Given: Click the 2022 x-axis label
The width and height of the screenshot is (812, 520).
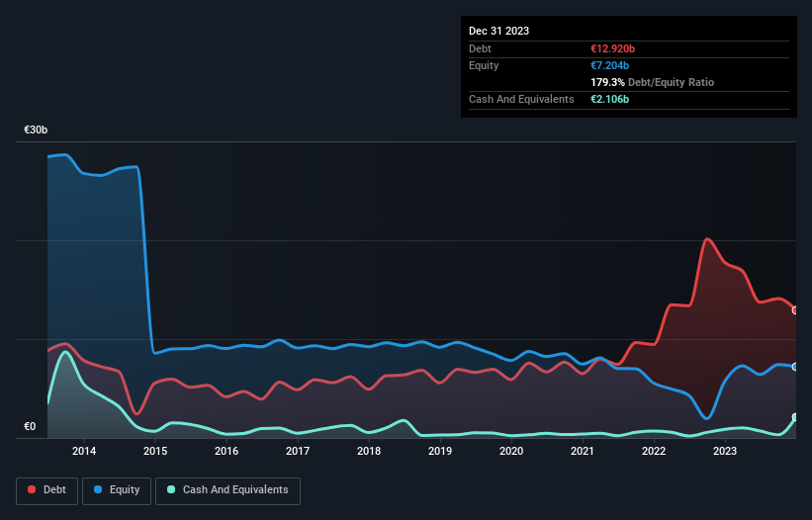Looking at the screenshot, I should [654, 451].
